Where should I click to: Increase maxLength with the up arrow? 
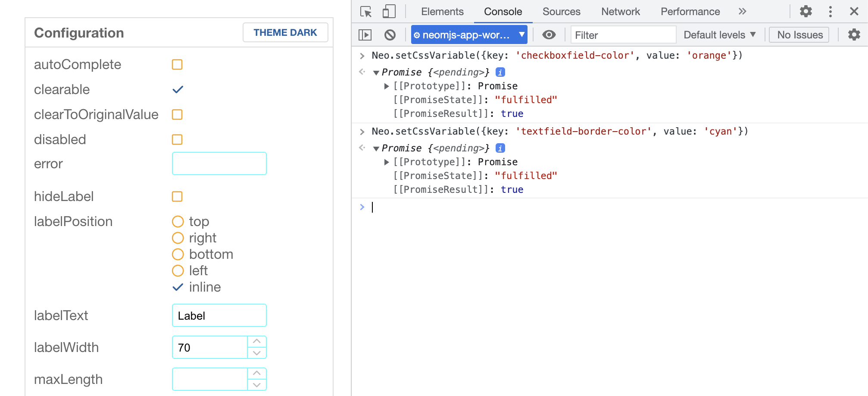tap(257, 374)
